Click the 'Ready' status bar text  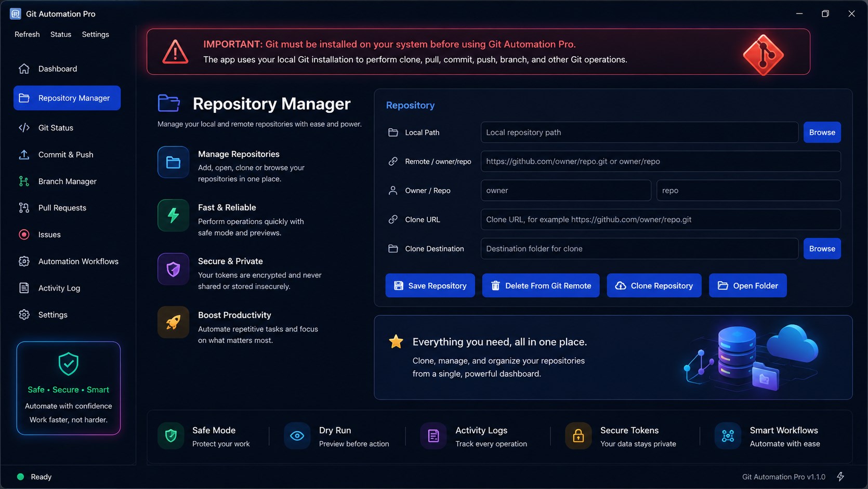point(41,477)
